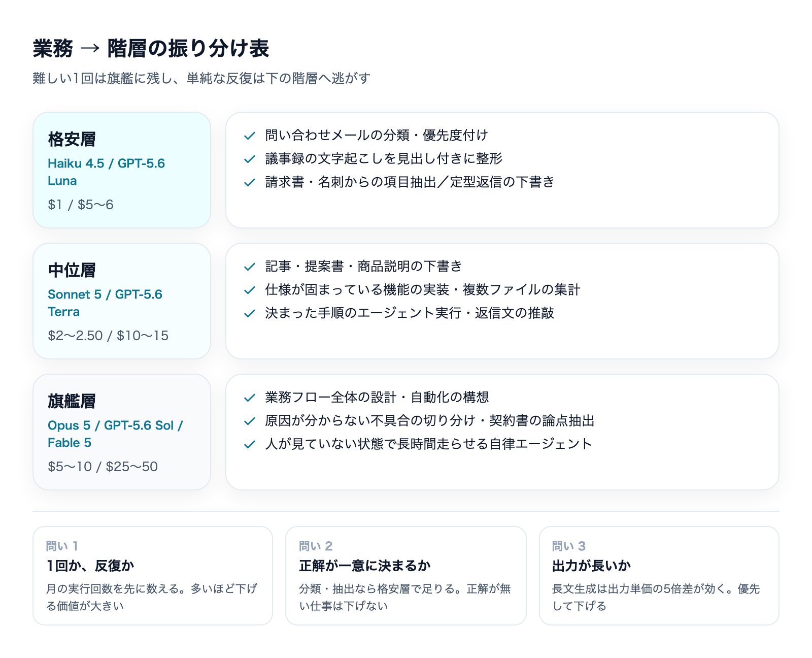Click the price $1 / $5〜6

coord(81,205)
